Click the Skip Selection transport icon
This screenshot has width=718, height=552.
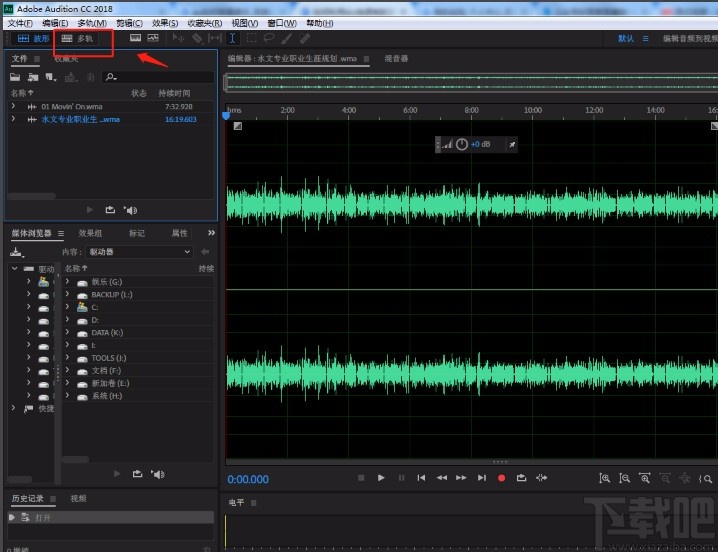click(x=542, y=478)
